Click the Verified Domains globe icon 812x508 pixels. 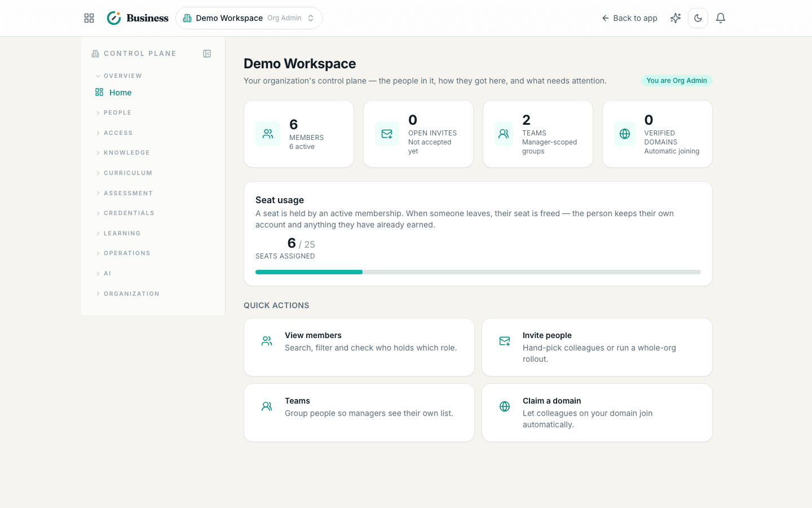625,134
